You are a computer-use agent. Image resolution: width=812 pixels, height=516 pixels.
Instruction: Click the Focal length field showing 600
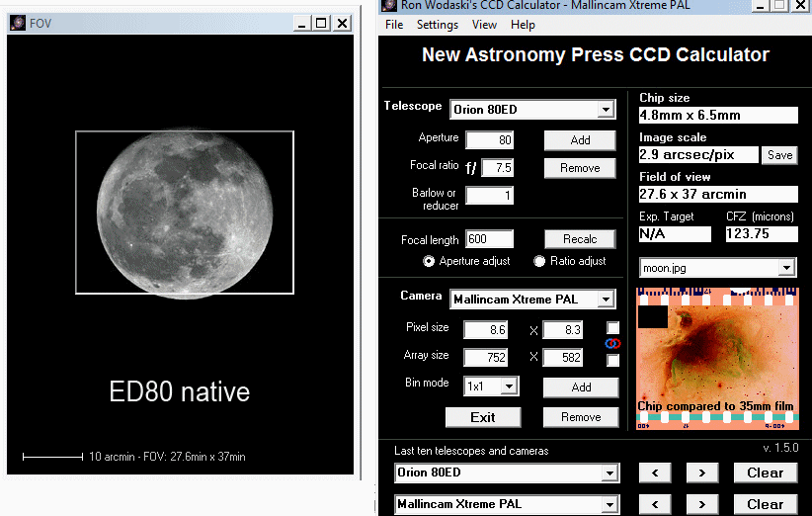point(489,239)
